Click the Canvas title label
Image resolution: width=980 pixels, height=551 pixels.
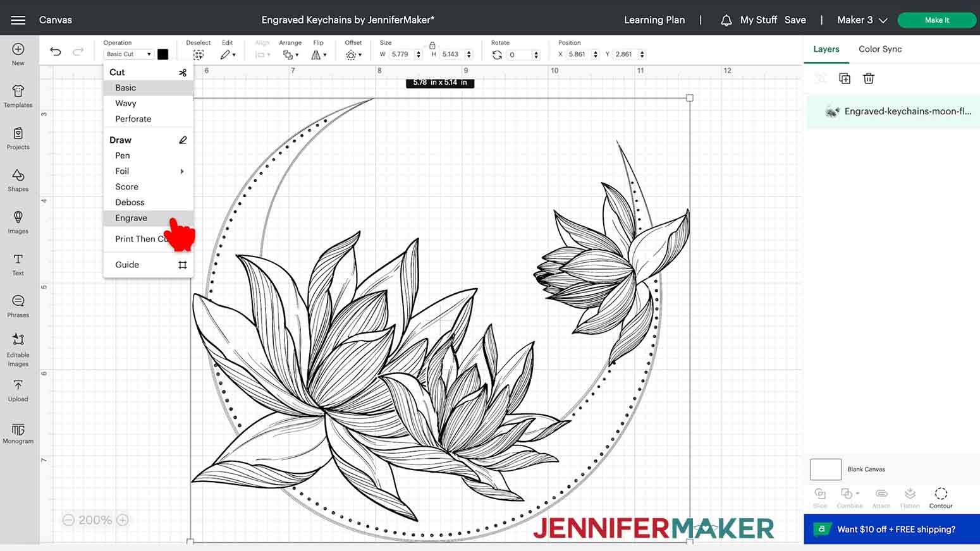56,20
